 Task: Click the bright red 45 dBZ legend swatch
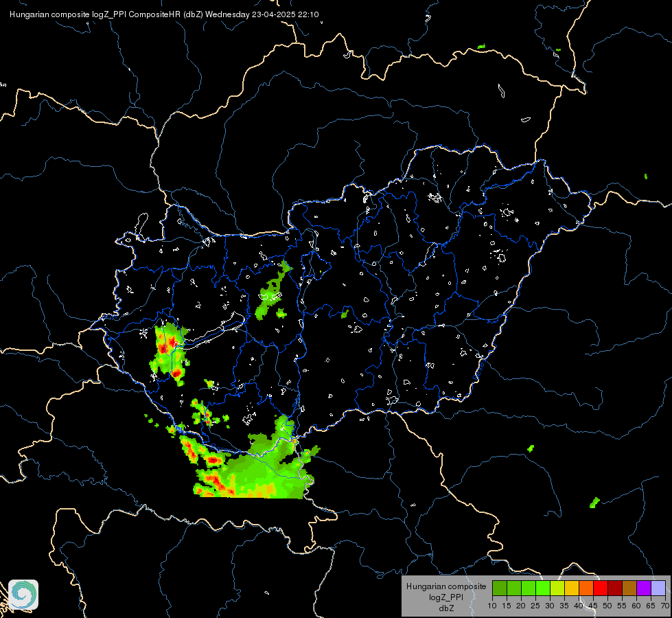coord(601,588)
